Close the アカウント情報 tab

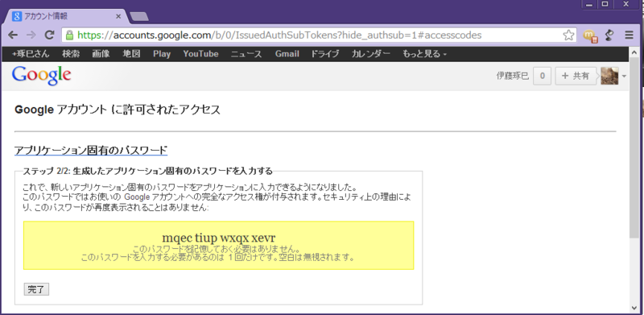[118, 17]
